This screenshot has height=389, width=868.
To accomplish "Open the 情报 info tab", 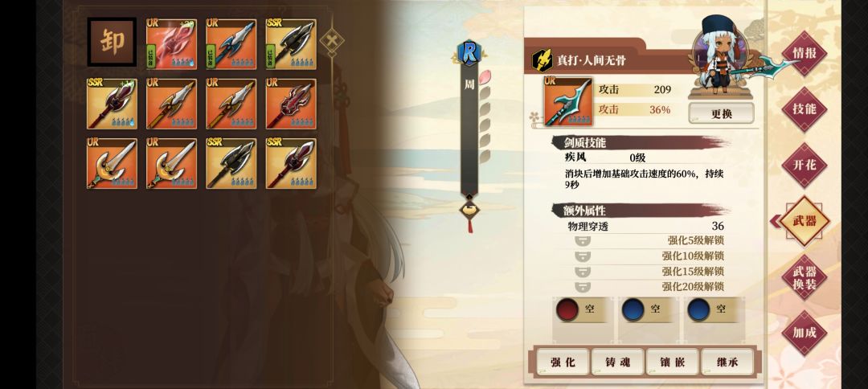I will click(x=805, y=53).
